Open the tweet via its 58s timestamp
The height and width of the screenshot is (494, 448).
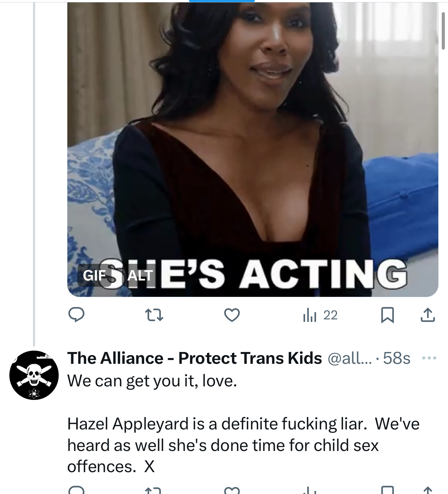[397, 358]
